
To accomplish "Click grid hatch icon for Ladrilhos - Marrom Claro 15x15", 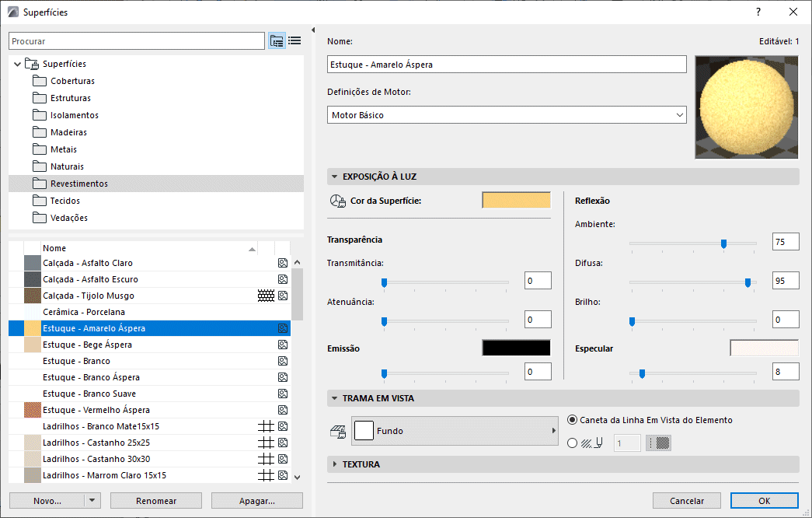I will click(267, 475).
